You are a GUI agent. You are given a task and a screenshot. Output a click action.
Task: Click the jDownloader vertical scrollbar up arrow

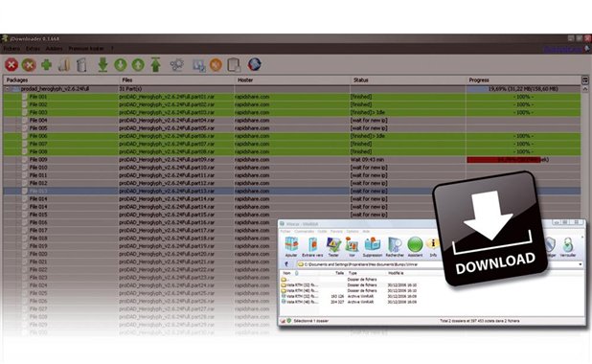[x=585, y=89]
